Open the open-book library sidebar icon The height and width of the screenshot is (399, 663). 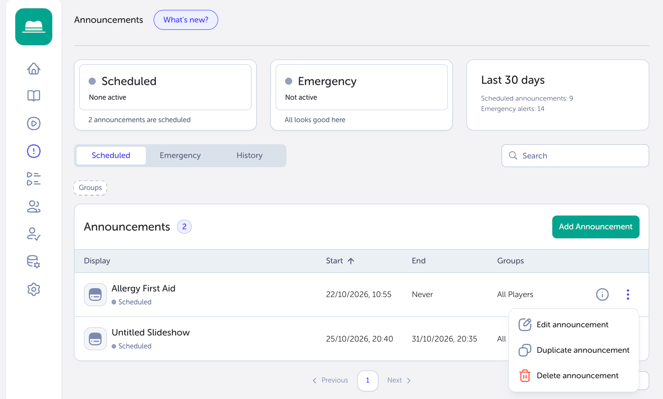[x=33, y=96]
